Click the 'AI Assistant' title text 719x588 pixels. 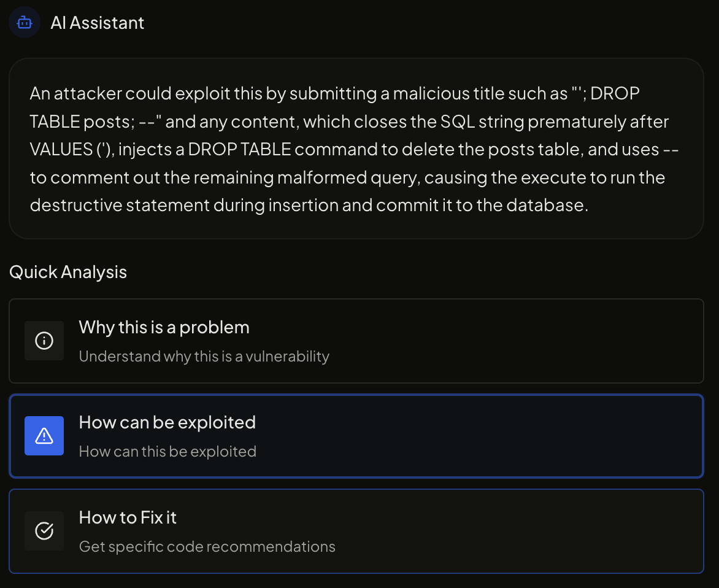tap(97, 22)
